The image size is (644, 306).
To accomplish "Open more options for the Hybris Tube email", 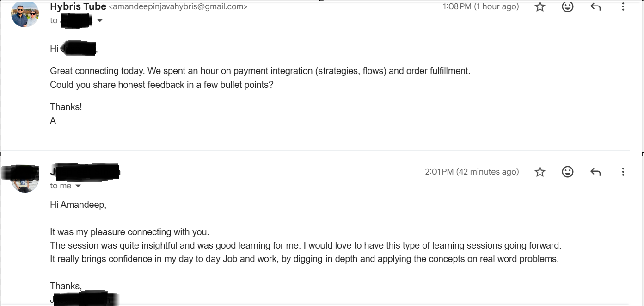I will [623, 6].
